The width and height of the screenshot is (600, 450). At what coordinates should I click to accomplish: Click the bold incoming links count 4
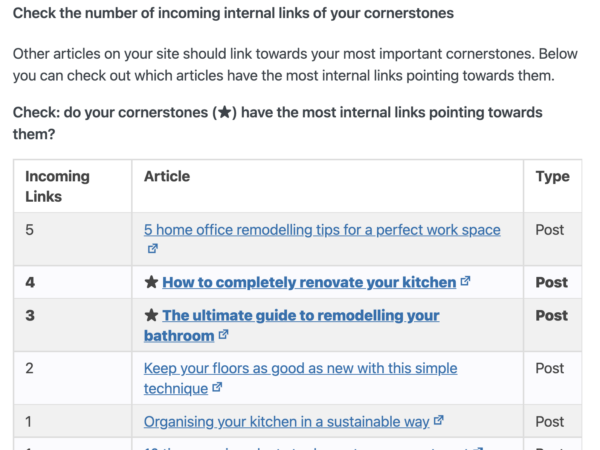(30, 282)
